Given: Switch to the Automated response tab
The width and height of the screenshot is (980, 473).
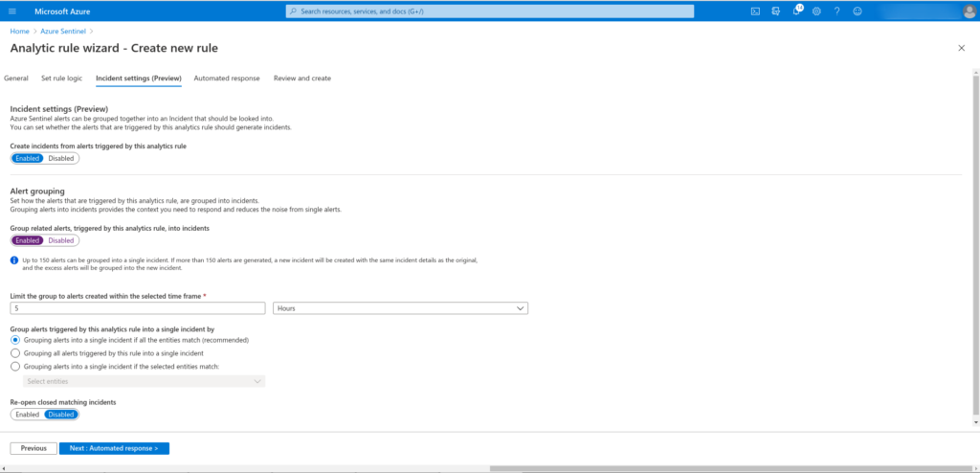Looking at the screenshot, I should [x=227, y=79].
